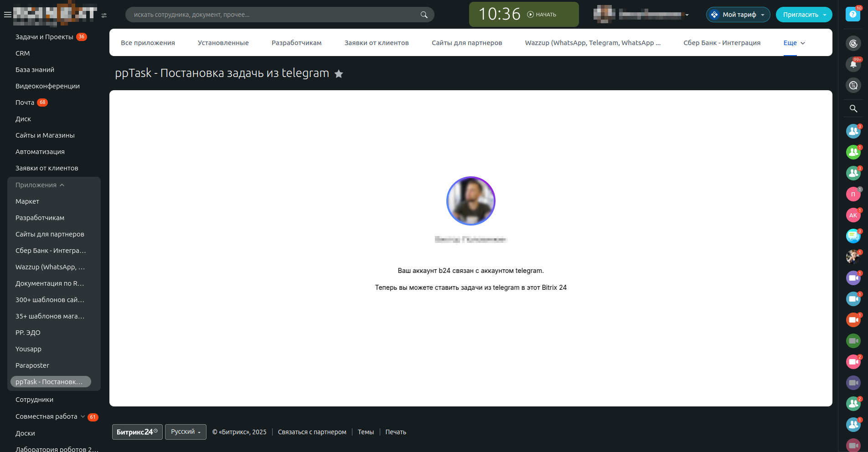Open the teal-green group chat with badge 3
The height and width of the screenshot is (452, 868).
pos(853,173)
